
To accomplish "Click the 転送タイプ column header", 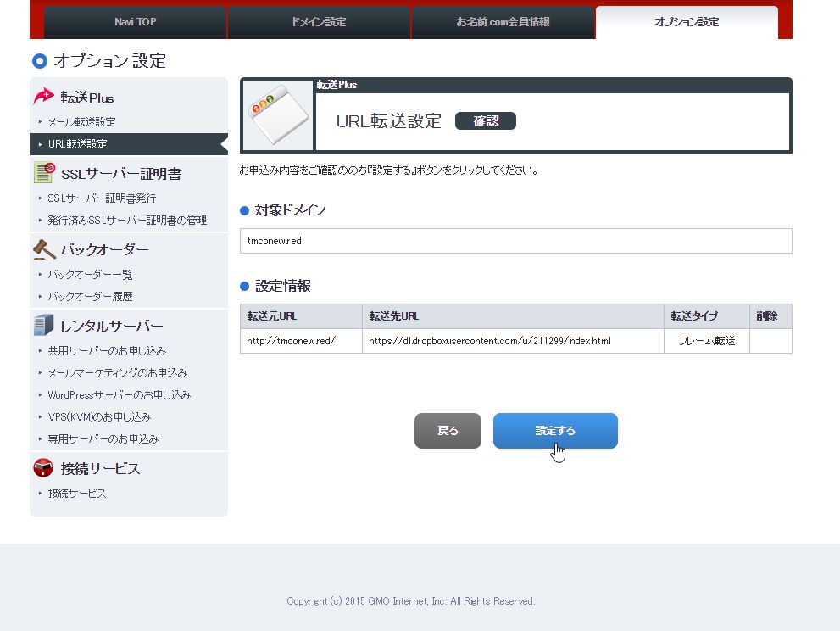I will pyautogui.click(x=707, y=316).
